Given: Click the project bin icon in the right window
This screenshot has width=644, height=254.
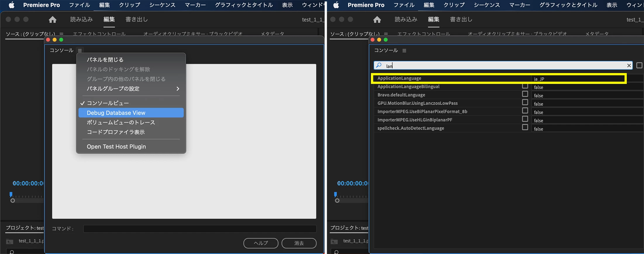Looking at the screenshot, I should (x=334, y=241).
